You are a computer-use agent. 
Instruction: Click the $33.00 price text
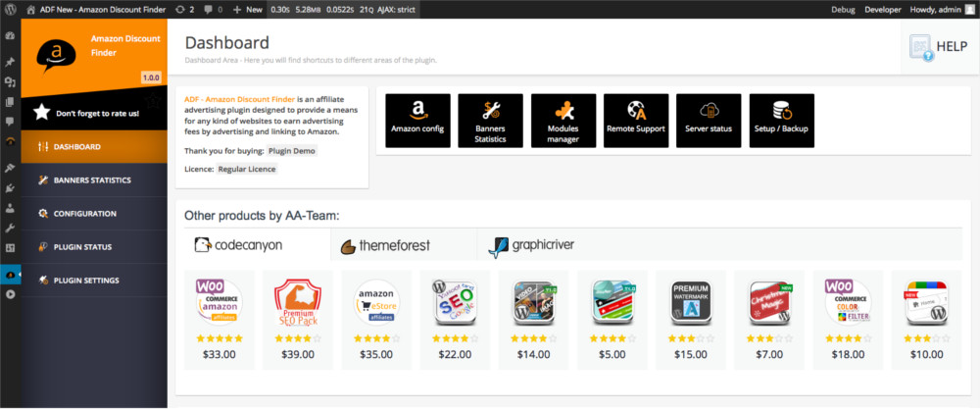220,355
